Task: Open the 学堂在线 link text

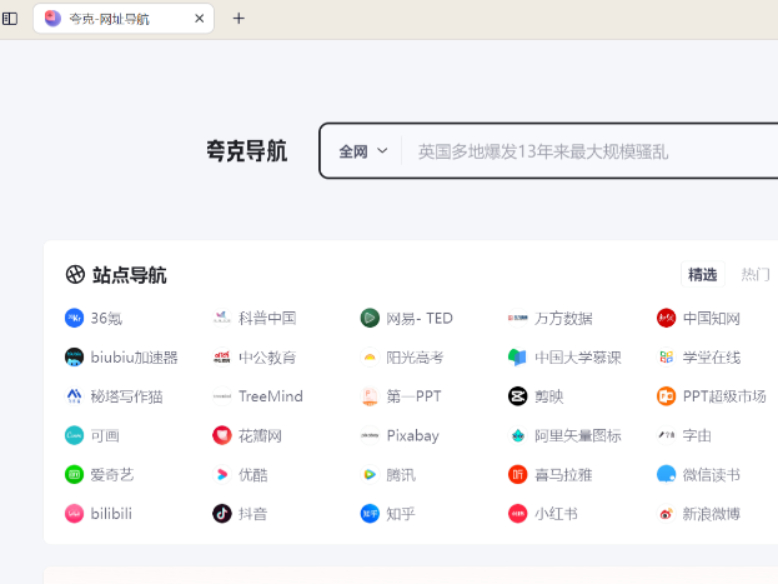Action: point(712,357)
